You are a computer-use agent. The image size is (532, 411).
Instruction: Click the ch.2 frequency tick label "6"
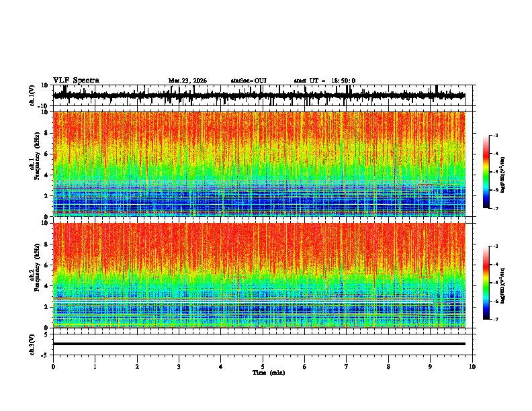[47, 265]
